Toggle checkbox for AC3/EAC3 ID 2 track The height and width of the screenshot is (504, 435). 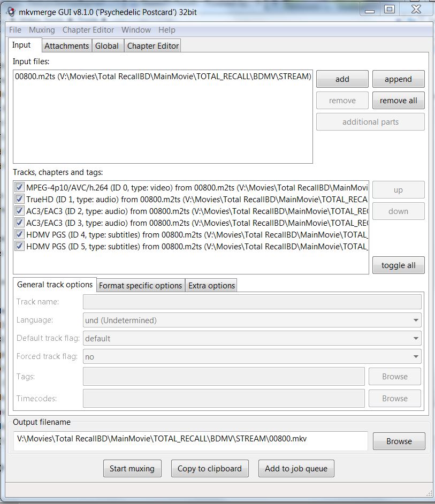(19, 211)
